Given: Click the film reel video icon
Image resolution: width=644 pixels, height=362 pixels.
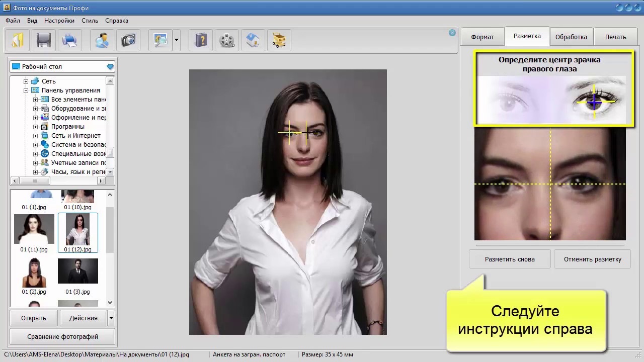Looking at the screenshot, I should [227, 40].
